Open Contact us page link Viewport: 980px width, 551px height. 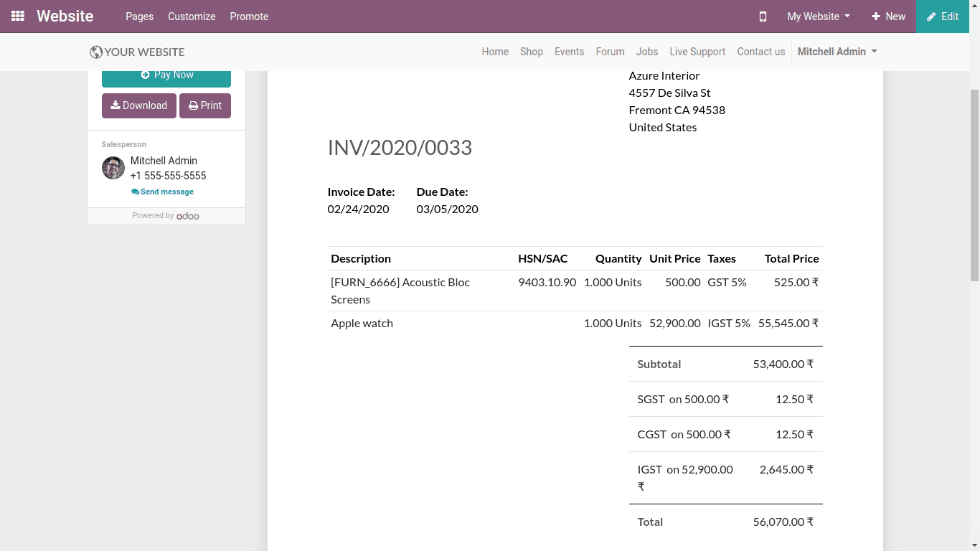pyautogui.click(x=761, y=52)
